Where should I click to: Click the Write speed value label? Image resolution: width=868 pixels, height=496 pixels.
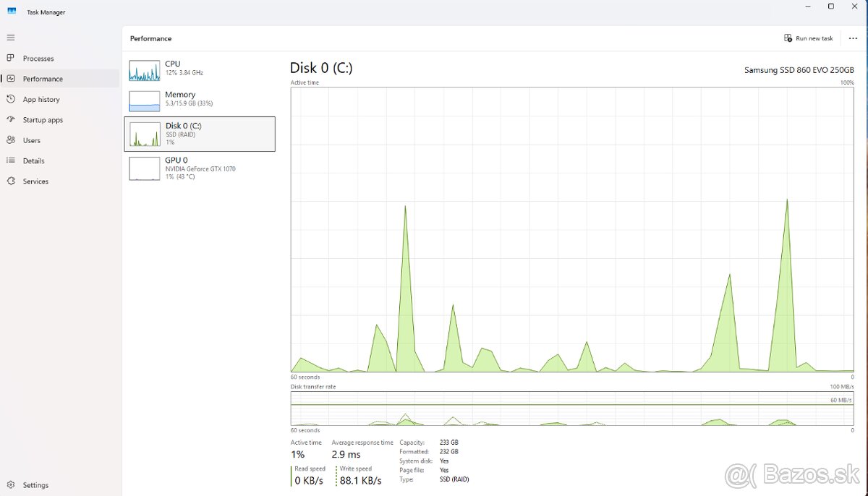tap(361, 480)
